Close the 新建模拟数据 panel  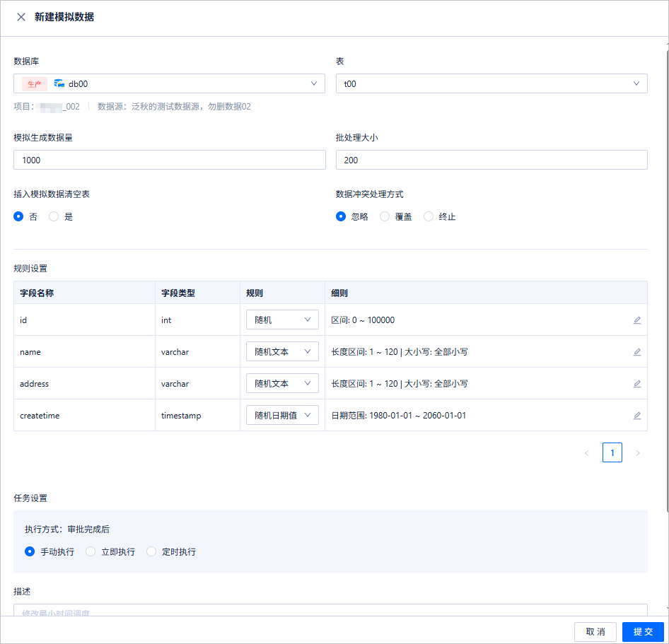(x=21, y=17)
